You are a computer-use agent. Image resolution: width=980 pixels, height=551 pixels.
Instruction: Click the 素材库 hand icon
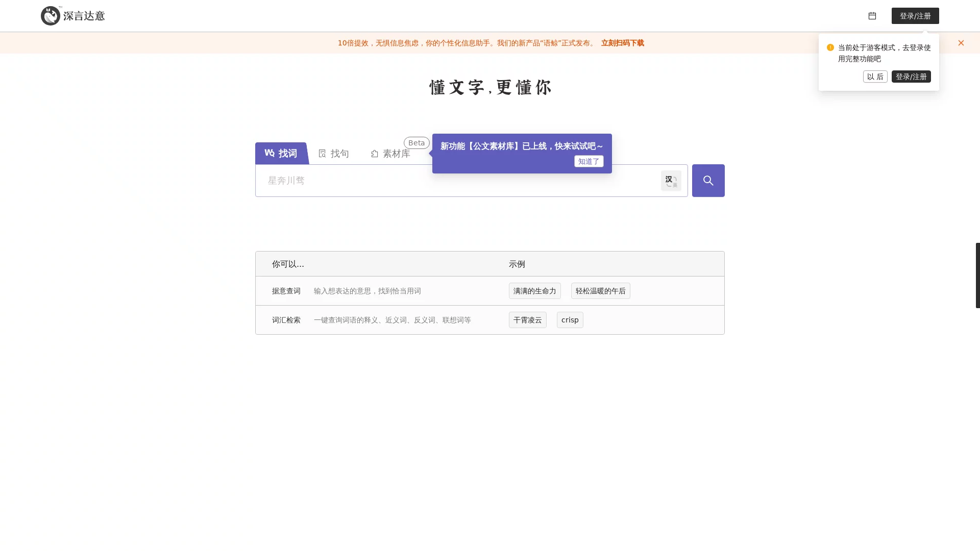(374, 153)
